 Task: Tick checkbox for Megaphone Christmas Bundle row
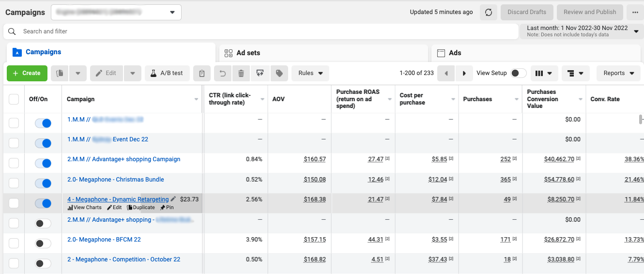pos(14,183)
